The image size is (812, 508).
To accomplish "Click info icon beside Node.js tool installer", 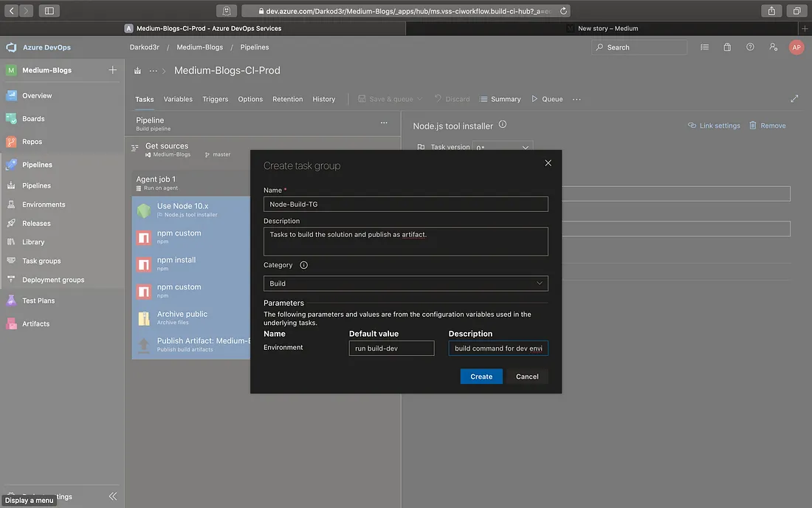I will pyautogui.click(x=502, y=124).
